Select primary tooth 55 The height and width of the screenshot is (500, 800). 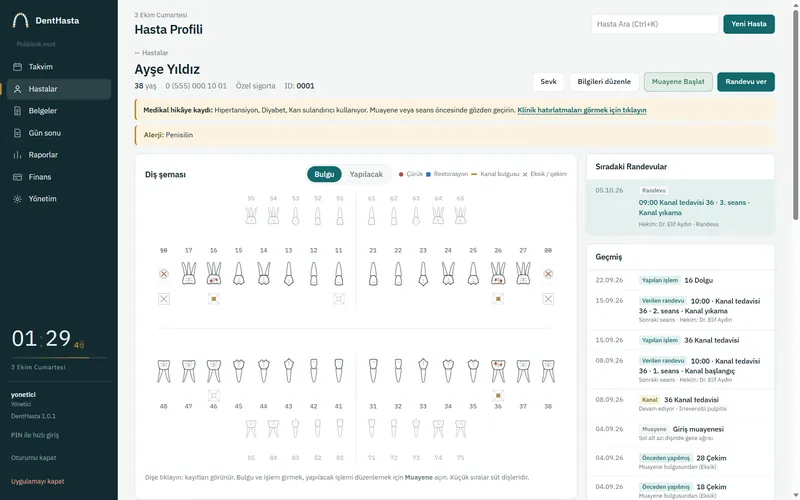tap(251, 216)
